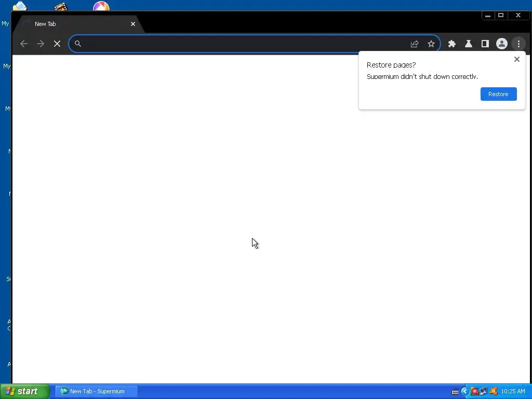Screen dimensions: 532x399
Task: Show the browser side panel
Action: 485,44
